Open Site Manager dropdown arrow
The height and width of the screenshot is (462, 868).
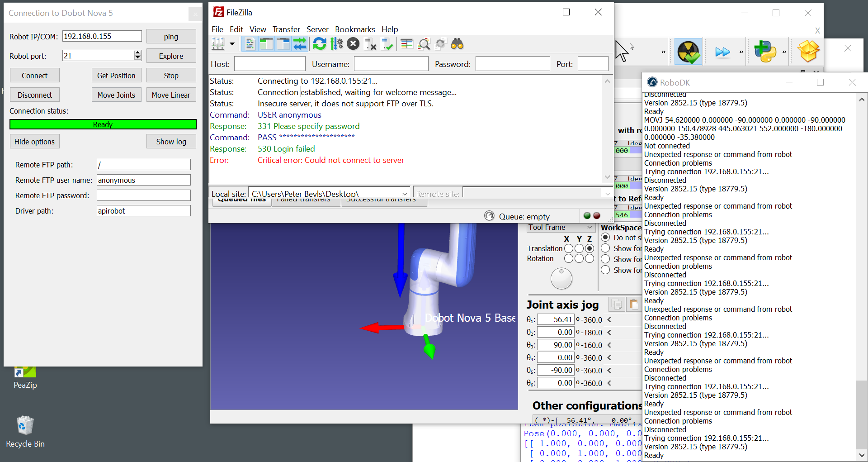tap(232, 44)
